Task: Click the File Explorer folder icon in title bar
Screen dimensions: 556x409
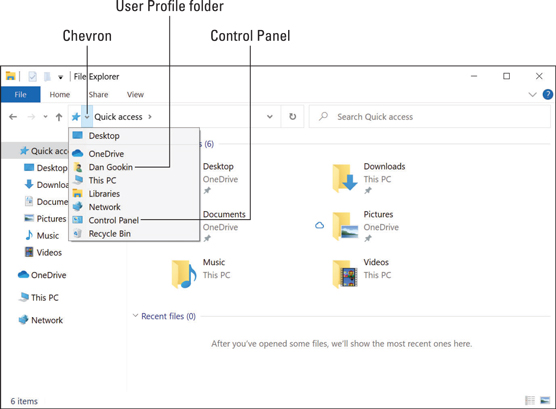Action: [x=11, y=76]
